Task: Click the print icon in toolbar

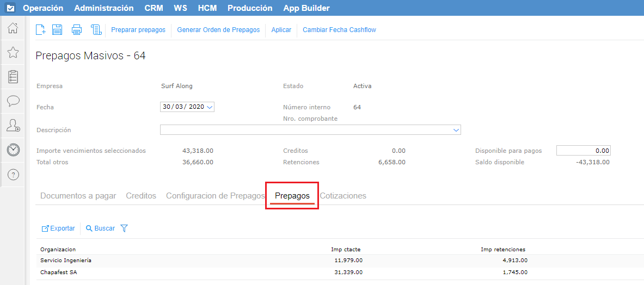Action: (x=77, y=30)
